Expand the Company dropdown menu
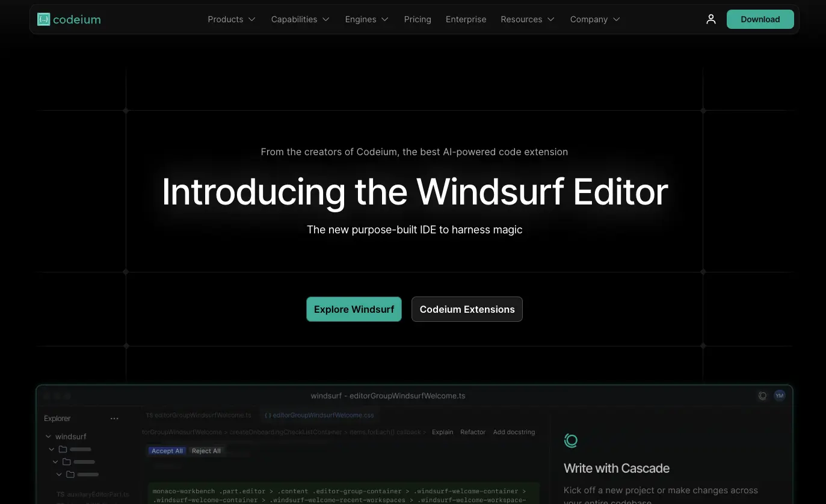Image resolution: width=826 pixels, height=504 pixels. [595, 19]
